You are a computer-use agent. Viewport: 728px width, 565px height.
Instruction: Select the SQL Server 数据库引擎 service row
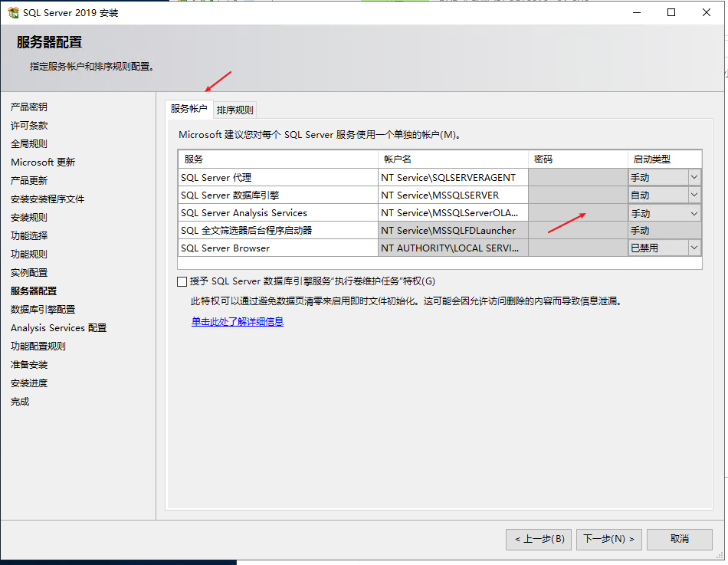coord(278,195)
